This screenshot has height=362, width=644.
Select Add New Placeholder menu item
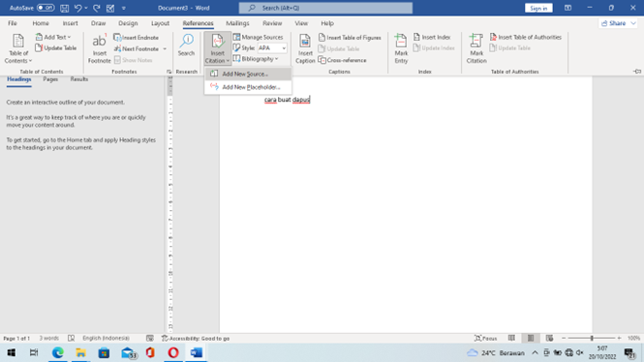(x=248, y=87)
